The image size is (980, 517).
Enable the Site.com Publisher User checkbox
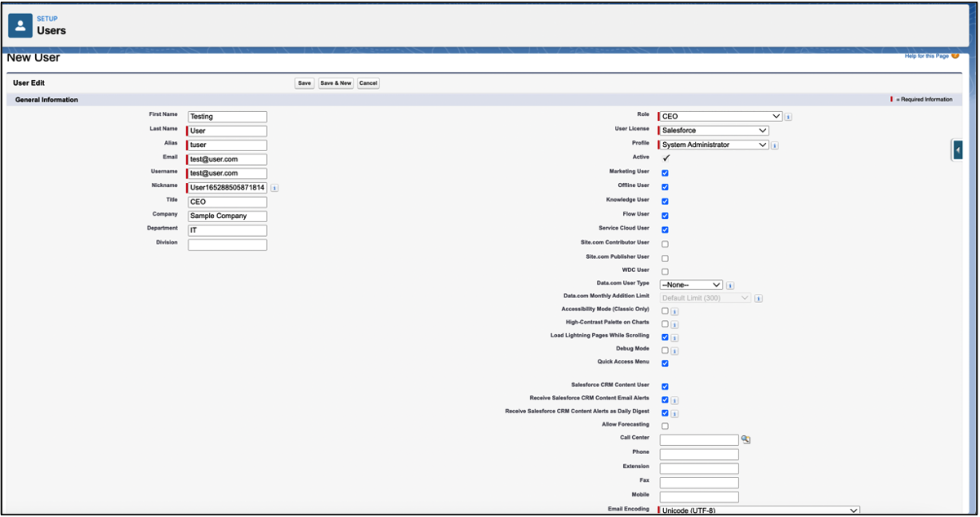point(665,258)
